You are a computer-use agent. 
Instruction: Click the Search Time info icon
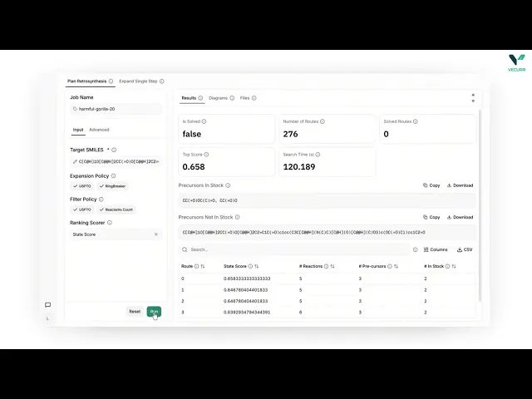[318, 155]
